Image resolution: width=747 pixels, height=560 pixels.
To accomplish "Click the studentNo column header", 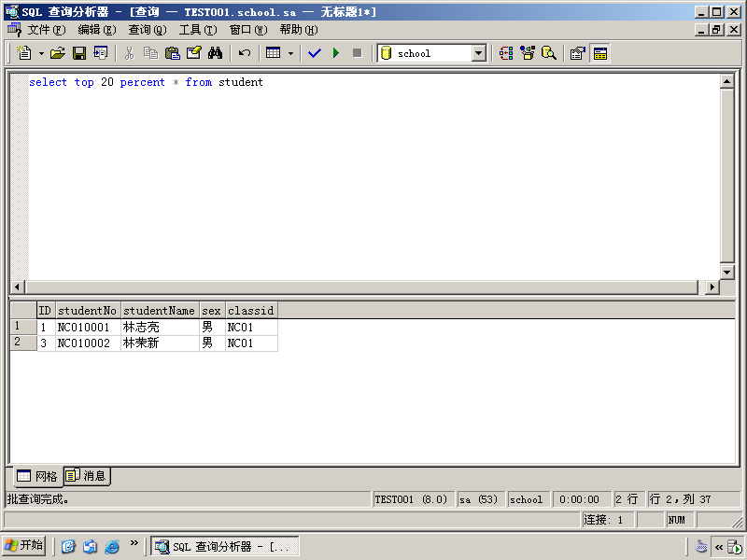I will coord(88,311).
